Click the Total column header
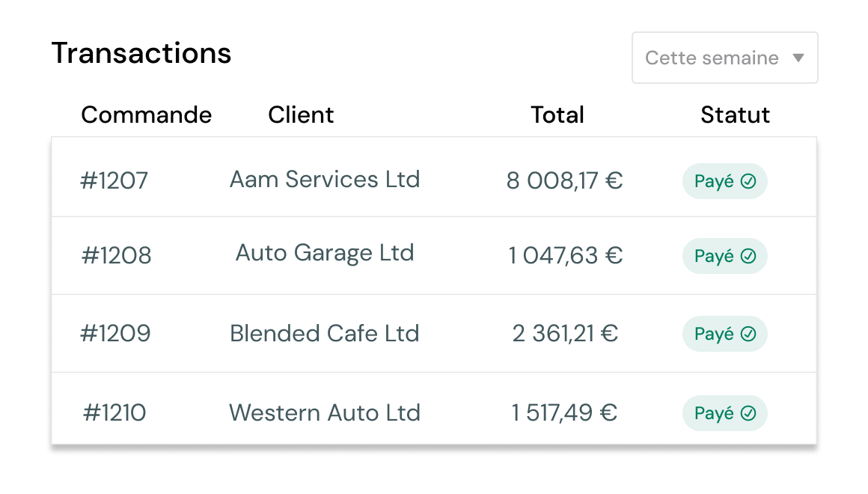This screenshot has width=868, height=494. (557, 115)
